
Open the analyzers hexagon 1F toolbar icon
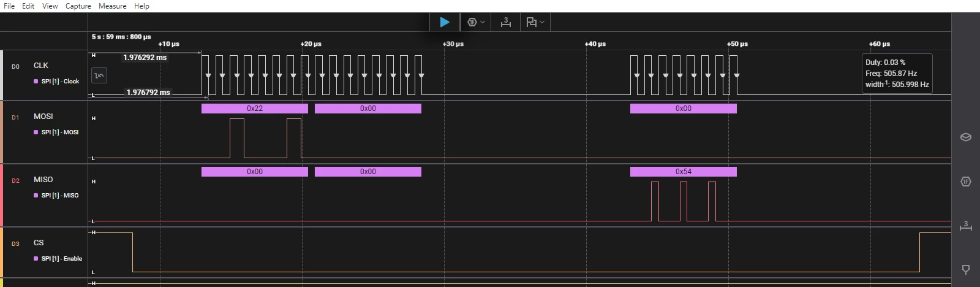pos(472,22)
